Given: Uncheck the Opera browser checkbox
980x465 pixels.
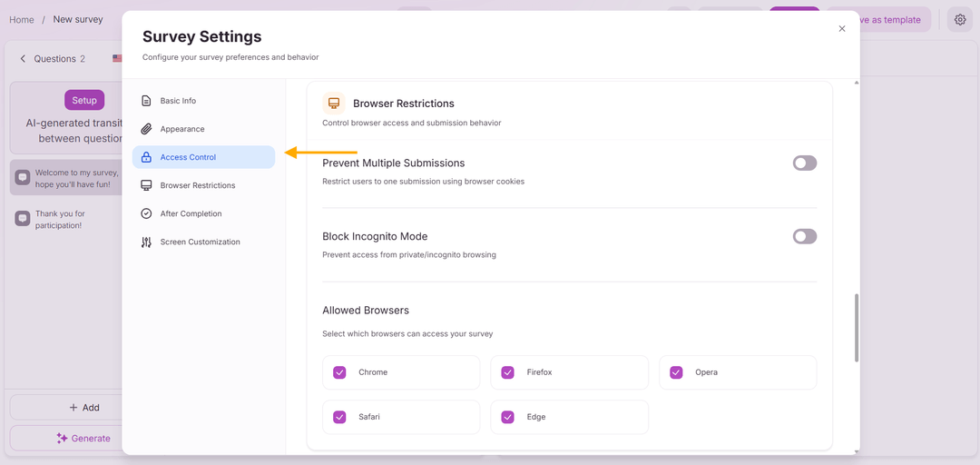Looking at the screenshot, I should click(x=676, y=372).
